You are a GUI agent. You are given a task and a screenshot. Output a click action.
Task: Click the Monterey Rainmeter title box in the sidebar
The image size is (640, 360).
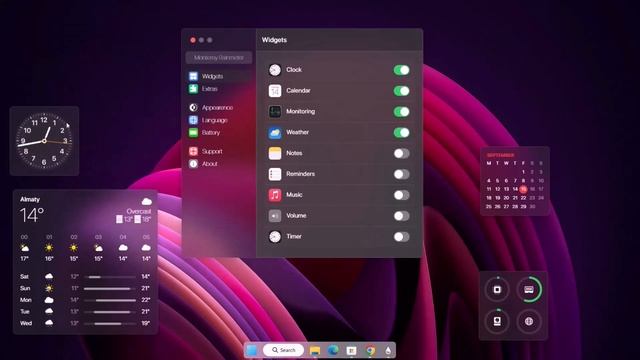[x=219, y=58]
